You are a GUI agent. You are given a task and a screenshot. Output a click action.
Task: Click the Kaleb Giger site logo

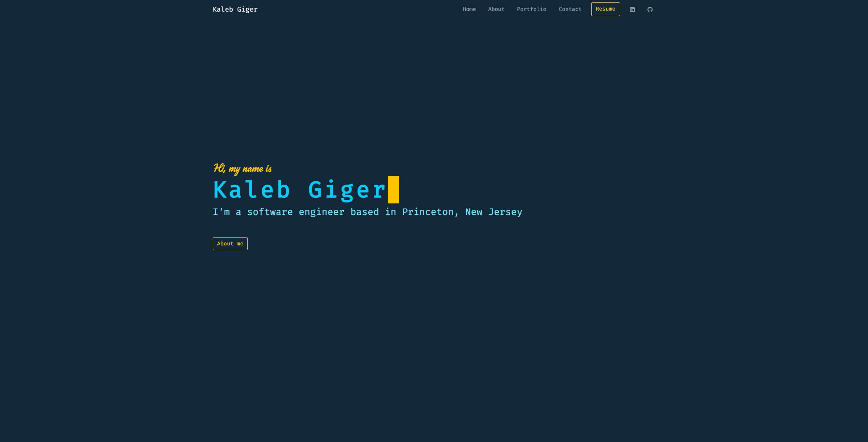235,10
